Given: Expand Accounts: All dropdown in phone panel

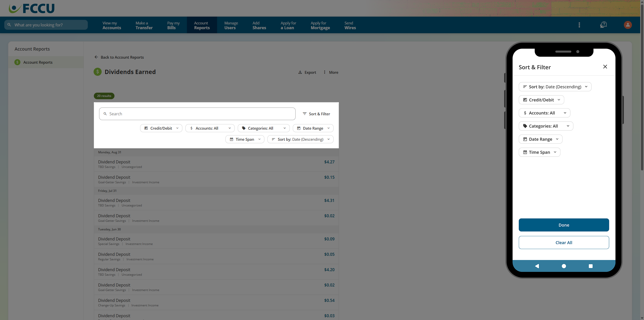Looking at the screenshot, I should (544, 113).
